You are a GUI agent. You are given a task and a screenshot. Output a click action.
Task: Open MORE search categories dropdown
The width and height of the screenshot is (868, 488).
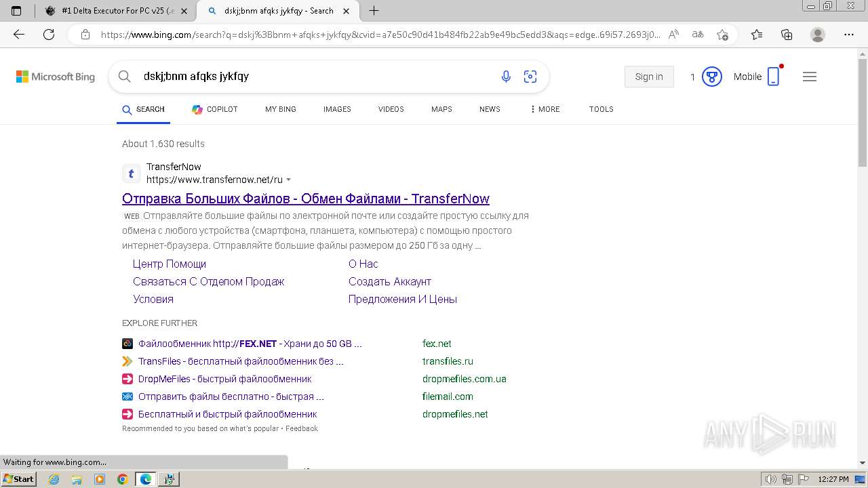point(545,109)
